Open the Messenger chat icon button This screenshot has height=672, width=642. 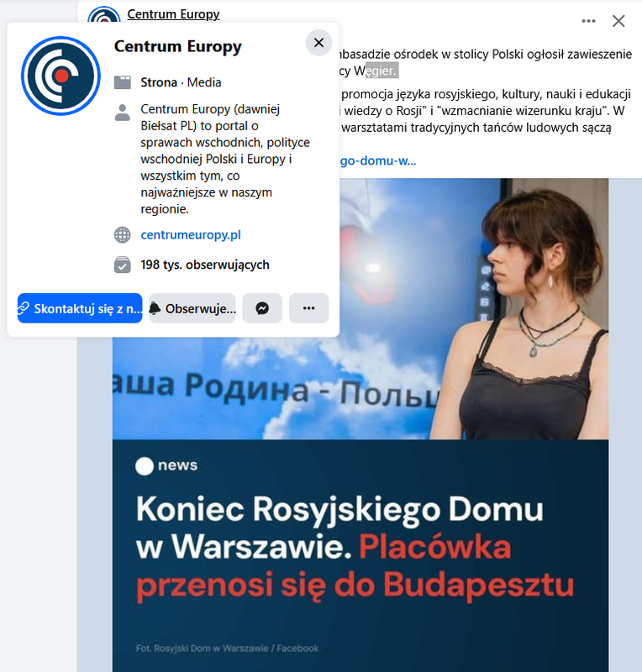[x=262, y=308]
